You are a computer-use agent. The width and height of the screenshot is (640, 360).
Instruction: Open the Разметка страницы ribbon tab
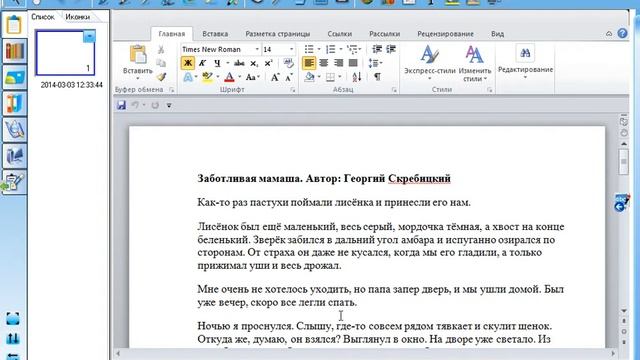point(278,34)
